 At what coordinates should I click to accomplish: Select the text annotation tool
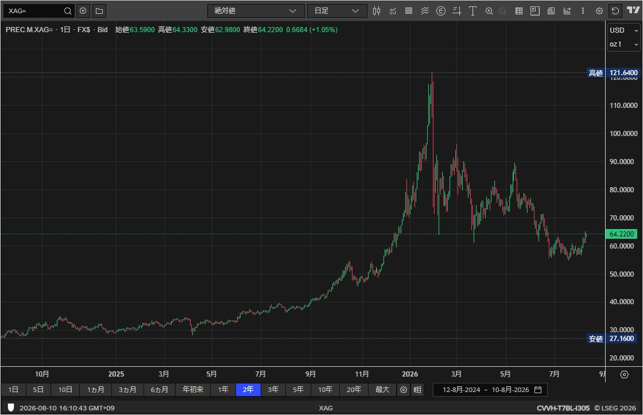coord(472,11)
